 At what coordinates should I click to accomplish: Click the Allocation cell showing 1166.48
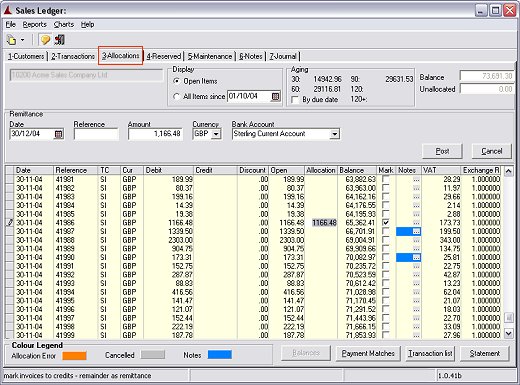[324, 223]
